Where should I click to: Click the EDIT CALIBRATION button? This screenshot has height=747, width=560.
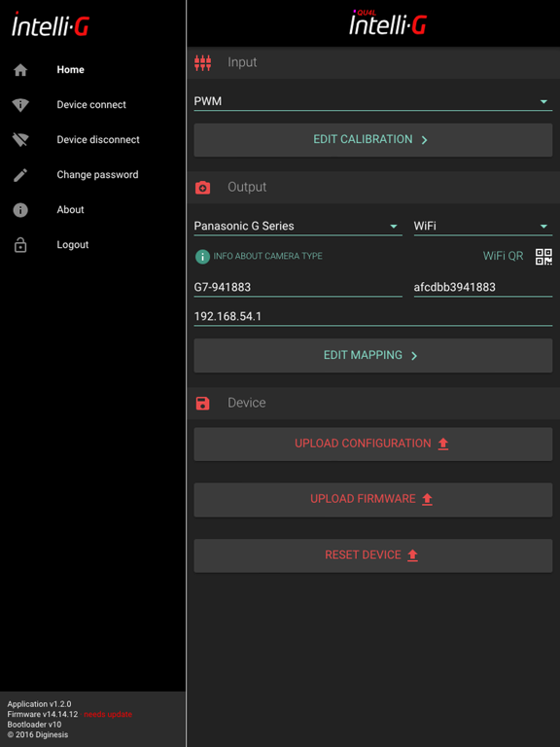[x=373, y=140]
